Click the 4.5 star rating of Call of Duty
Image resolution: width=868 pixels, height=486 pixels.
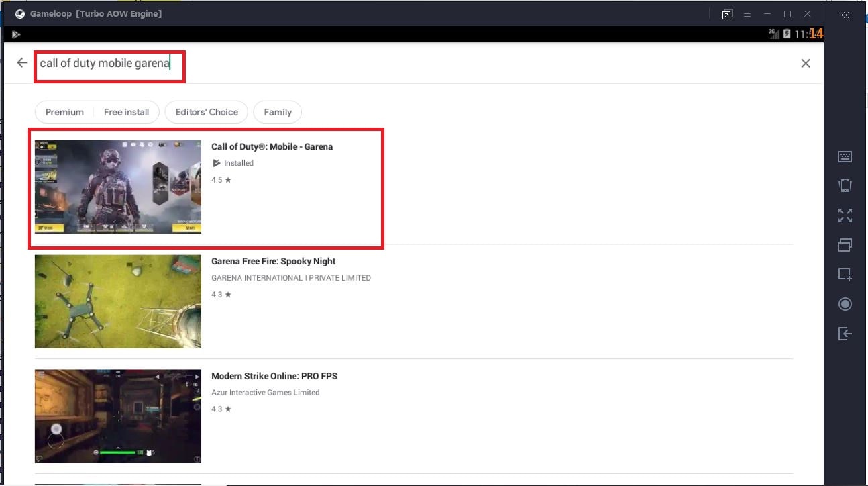(x=221, y=180)
